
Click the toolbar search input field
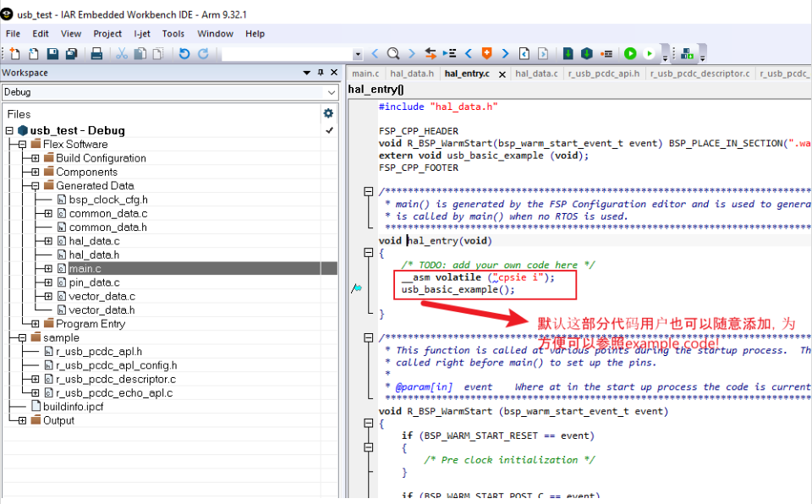click(288, 54)
